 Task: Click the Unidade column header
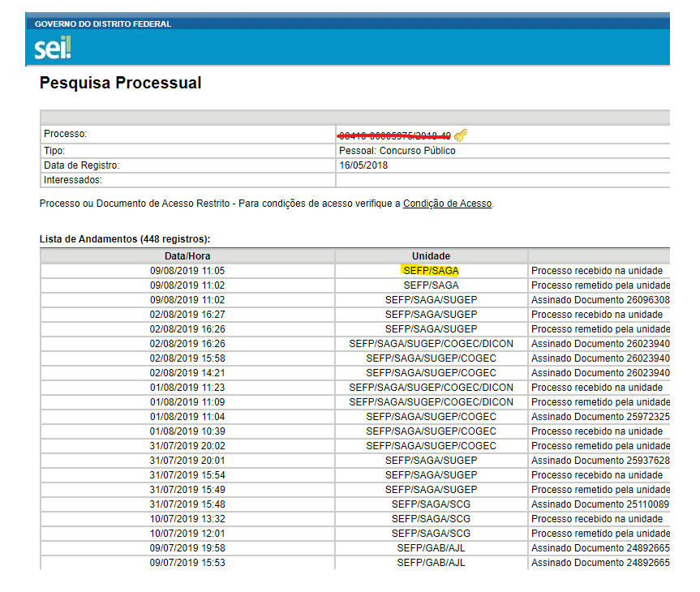coord(431,256)
